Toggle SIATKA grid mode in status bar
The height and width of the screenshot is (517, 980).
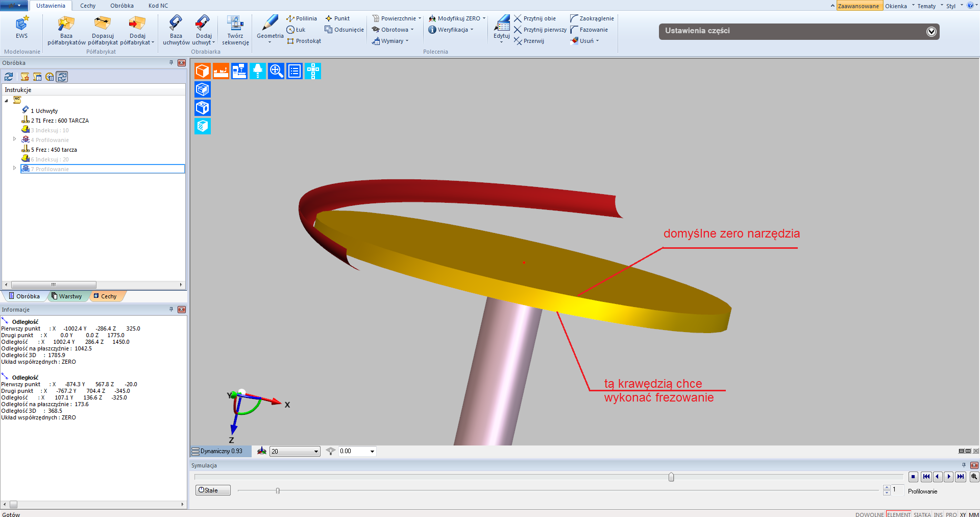click(x=922, y=514)
